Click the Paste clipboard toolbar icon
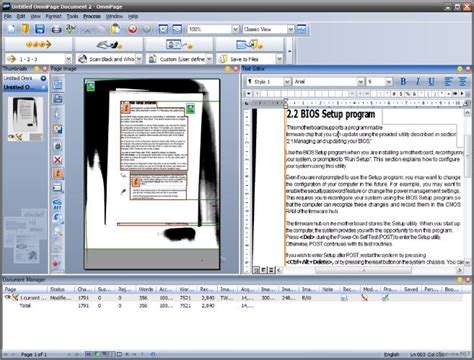Screen dimensions: 474x360 pos(116,29)
